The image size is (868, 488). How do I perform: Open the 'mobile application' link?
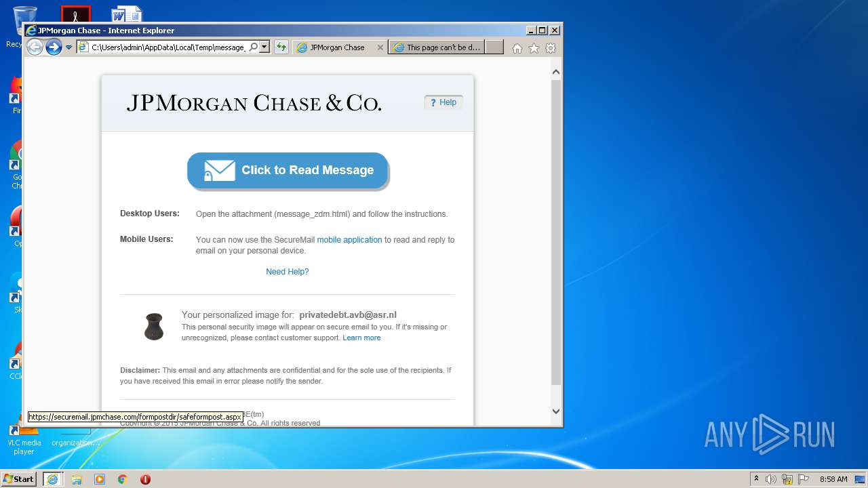[349, 240]
